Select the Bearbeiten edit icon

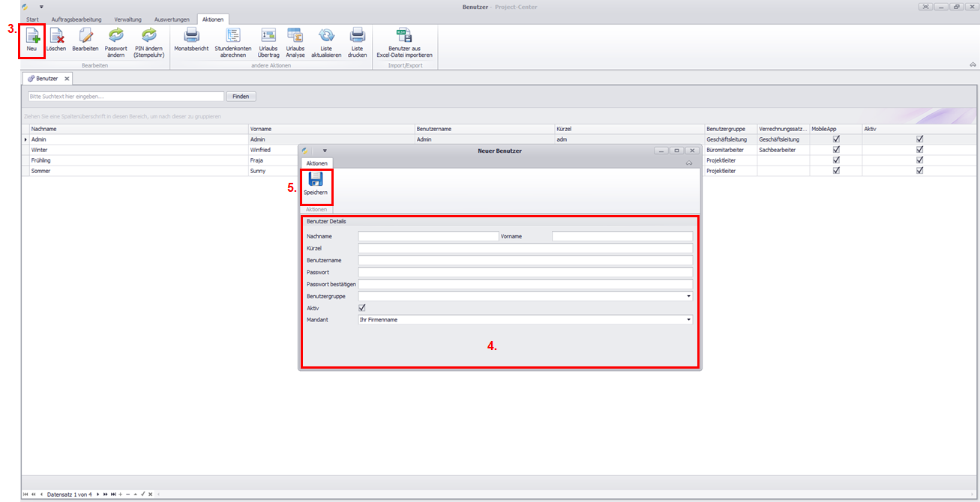pyautogui.click(x=85, y=35)
